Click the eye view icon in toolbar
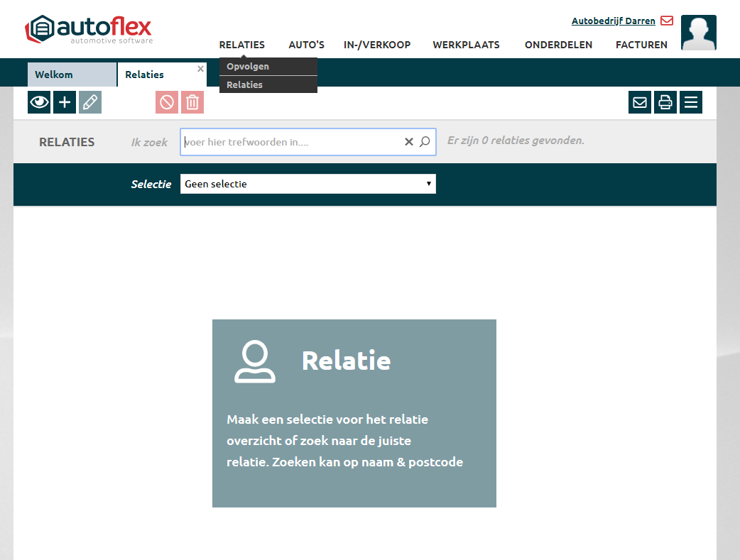The width and height of the screenshot is (740, 560). pyautogui.click(x=39, y=102)
